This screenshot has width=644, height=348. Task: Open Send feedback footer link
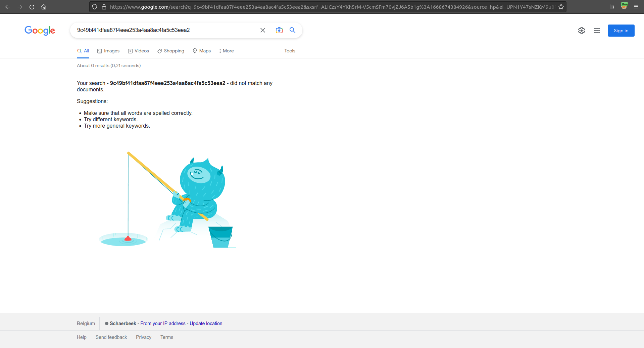point(111,337)
